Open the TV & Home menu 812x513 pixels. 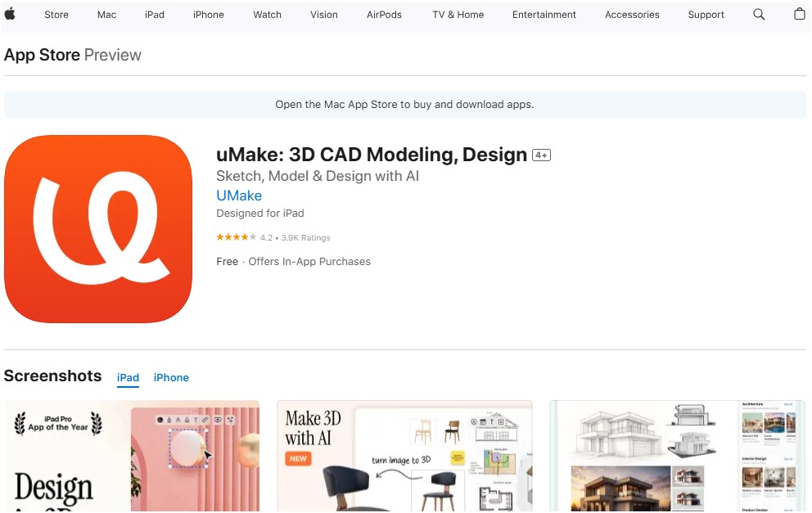click(x=458, y=15)
